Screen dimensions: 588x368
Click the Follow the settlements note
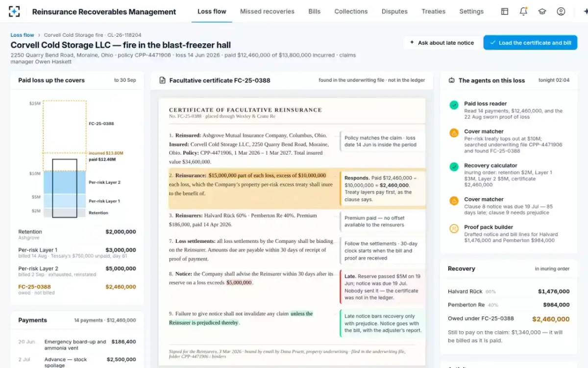[x=384, y=251]
